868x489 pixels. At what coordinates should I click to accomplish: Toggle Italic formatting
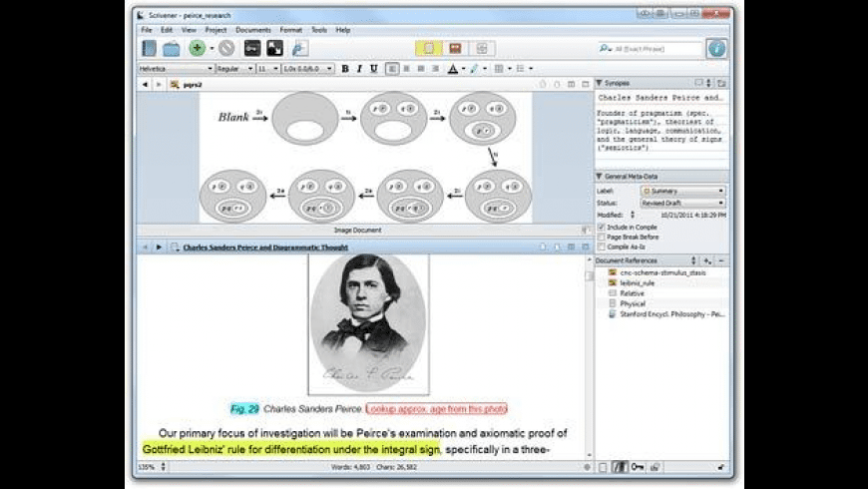tap(359, 69)
